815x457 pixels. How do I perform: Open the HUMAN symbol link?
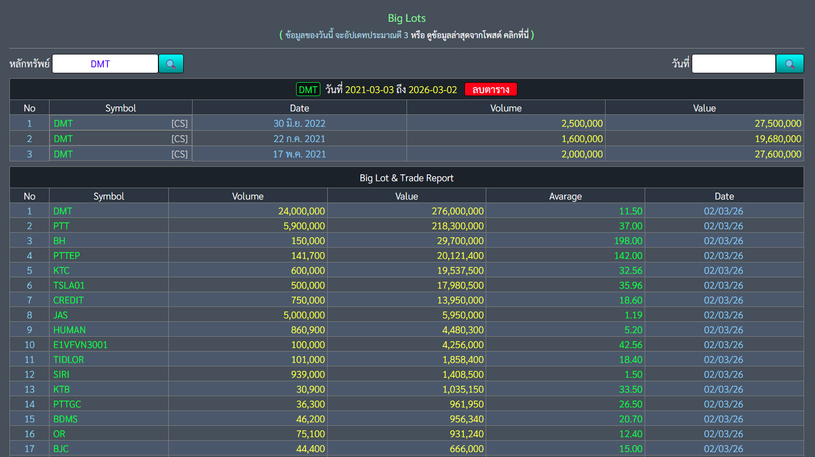click(x=69, y=330)
